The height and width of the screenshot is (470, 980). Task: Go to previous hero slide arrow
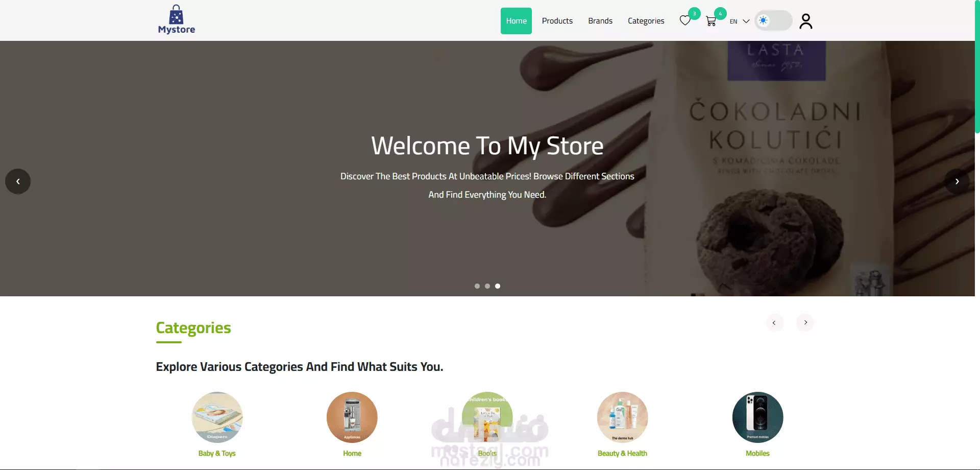click(18, 181)
